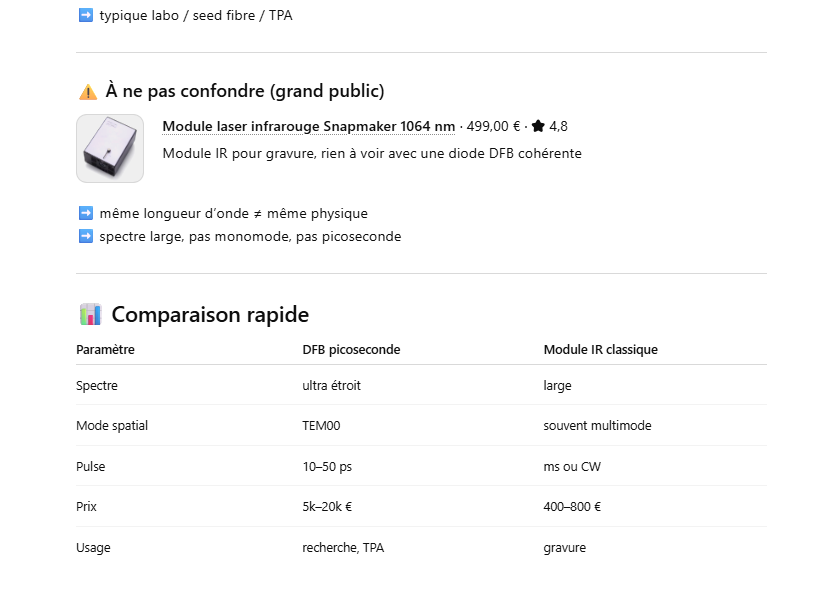Click the "À ne pas confondre" heading
813x590 pixels.
(244, 92)
